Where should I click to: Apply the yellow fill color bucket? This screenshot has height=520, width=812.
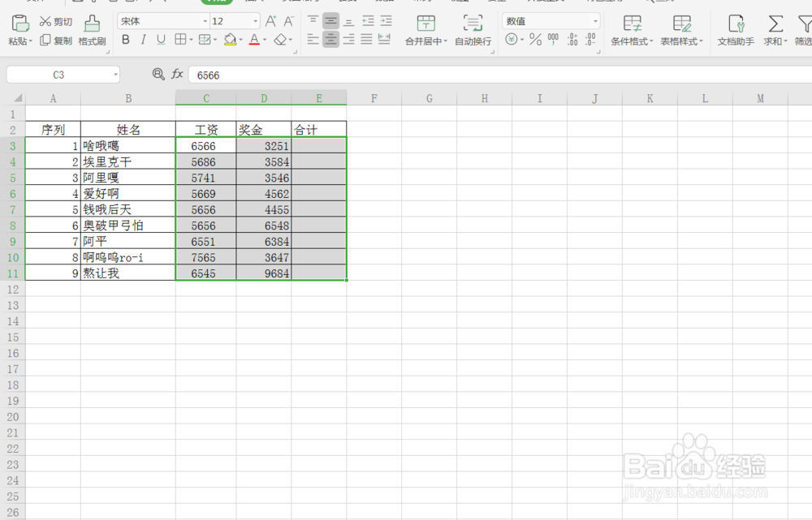231,39
